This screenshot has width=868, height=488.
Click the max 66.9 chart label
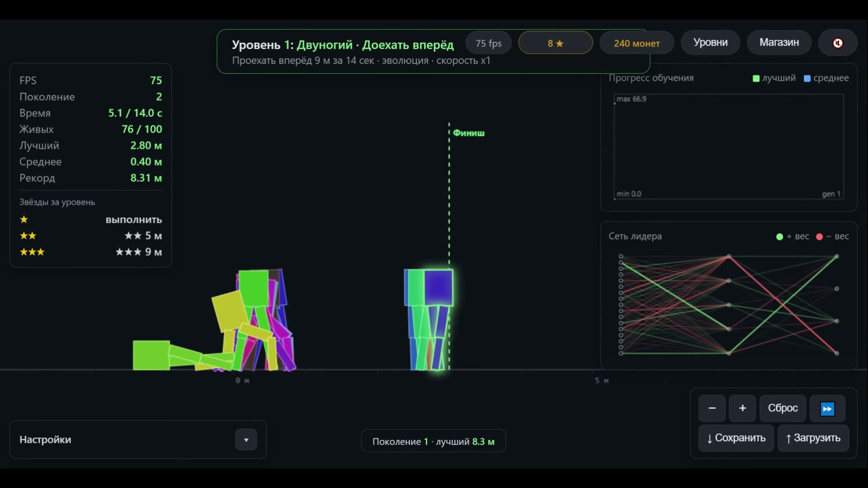point(632,99)
